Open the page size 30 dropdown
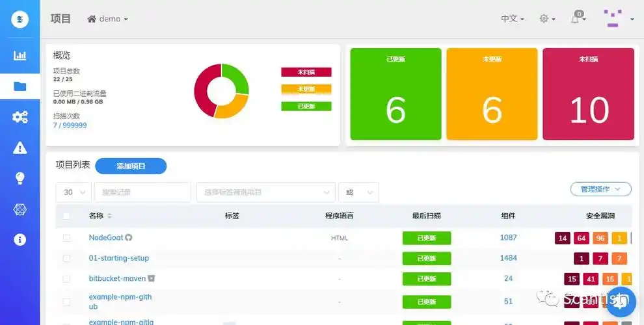 click(74, 192)
